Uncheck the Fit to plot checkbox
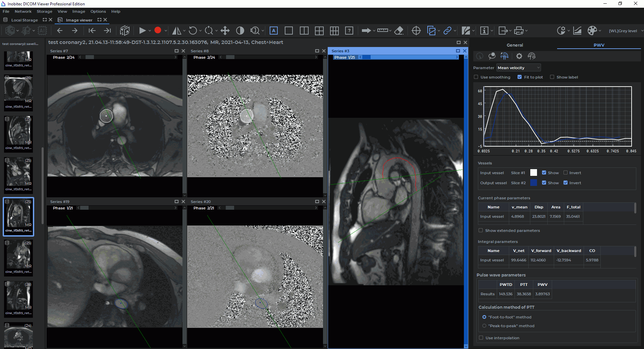Viewport: 644px width, 349px height. click(x=520, y=77)
